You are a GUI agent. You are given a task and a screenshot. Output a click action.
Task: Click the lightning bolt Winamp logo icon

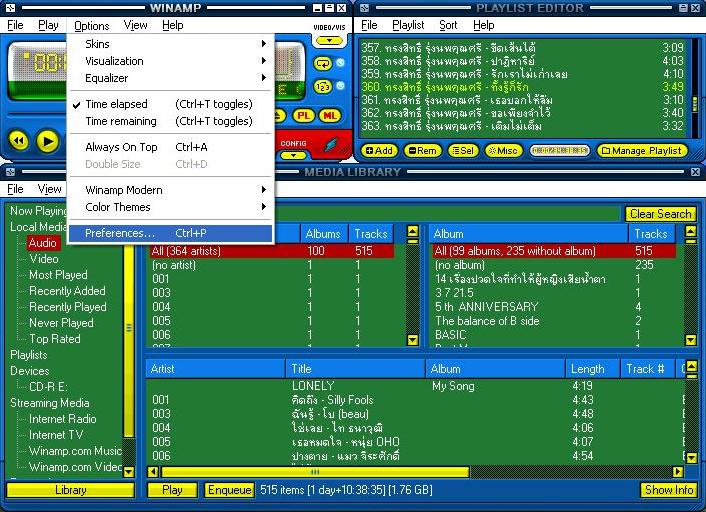pos(331,145)
